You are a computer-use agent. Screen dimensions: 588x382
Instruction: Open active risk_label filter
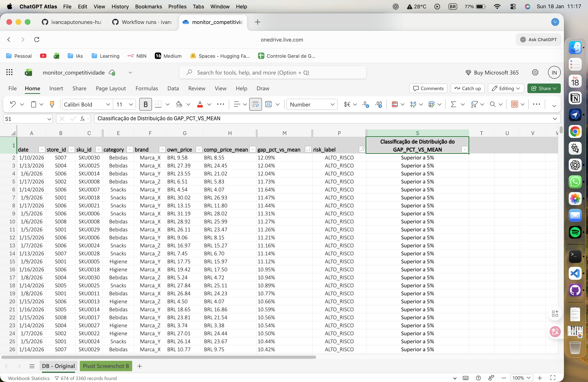tap(362, 149)
